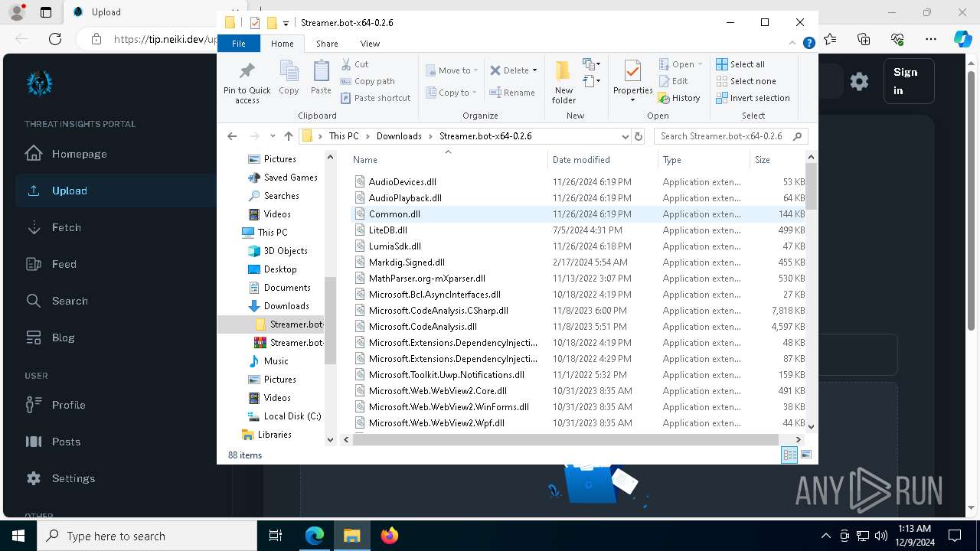Click This PC in address breadcrumb
This screenshot has height=551, width=980.
tap(343, 136)
